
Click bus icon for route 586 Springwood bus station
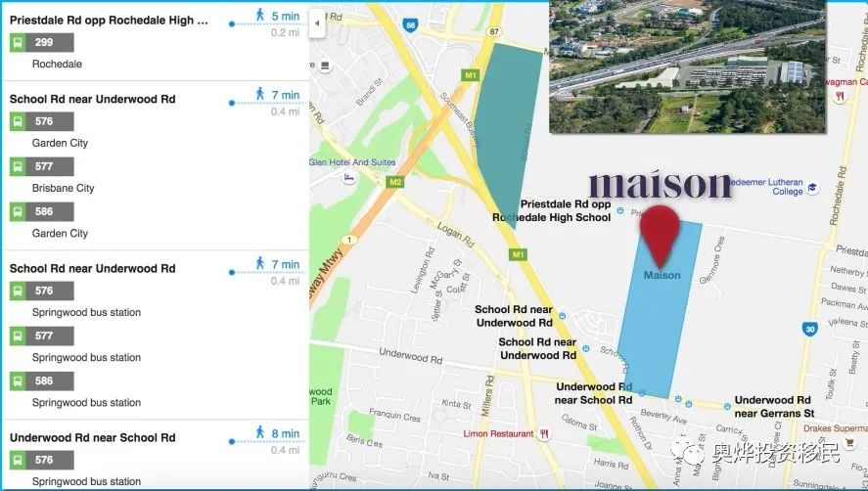tap(18, 380)
